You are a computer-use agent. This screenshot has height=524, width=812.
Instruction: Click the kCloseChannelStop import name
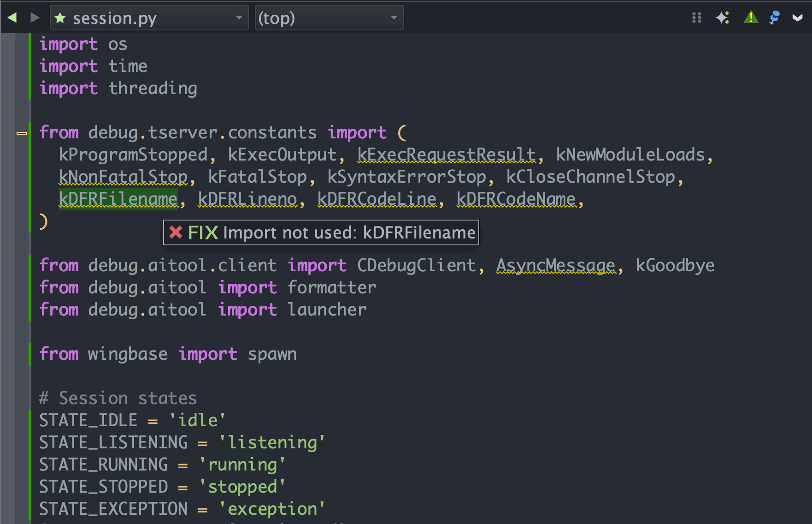coord(591,177)
